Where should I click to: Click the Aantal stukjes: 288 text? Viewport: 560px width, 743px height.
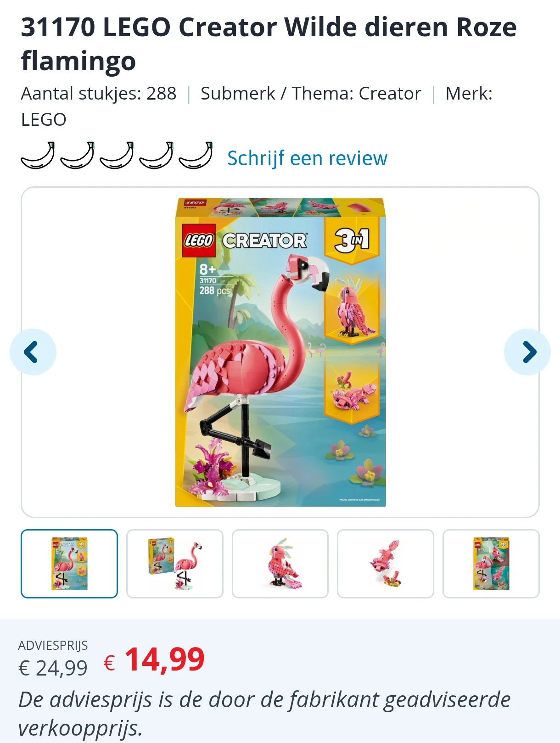(99, 94)
